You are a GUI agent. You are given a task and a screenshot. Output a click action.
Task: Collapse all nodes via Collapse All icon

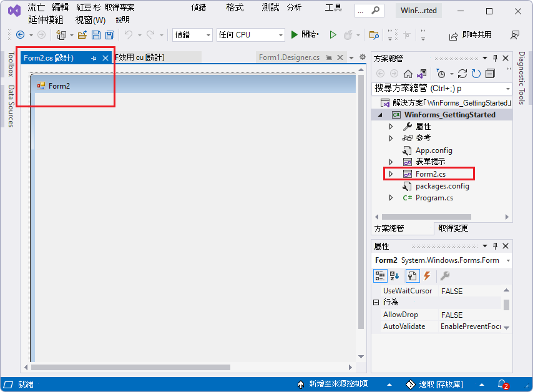coord(491,73)
